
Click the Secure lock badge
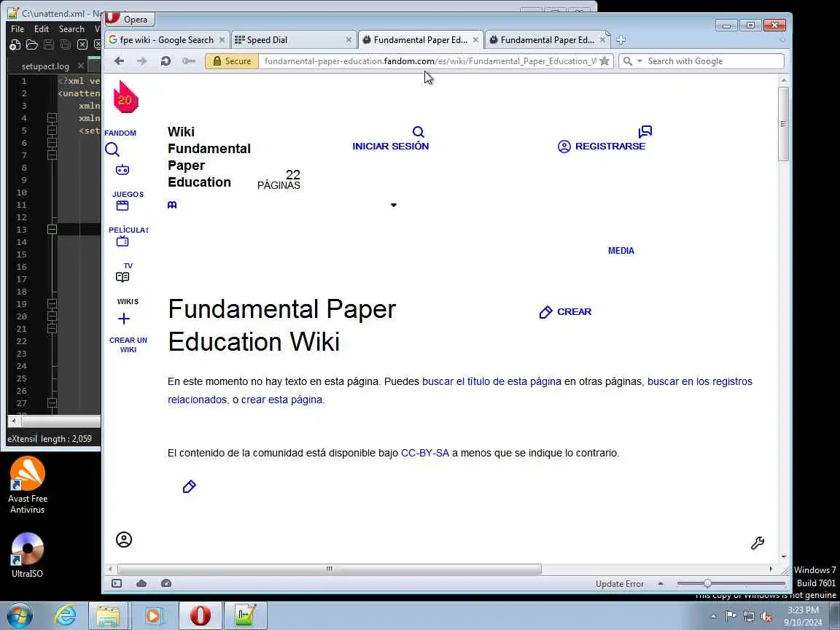point(232,61)
